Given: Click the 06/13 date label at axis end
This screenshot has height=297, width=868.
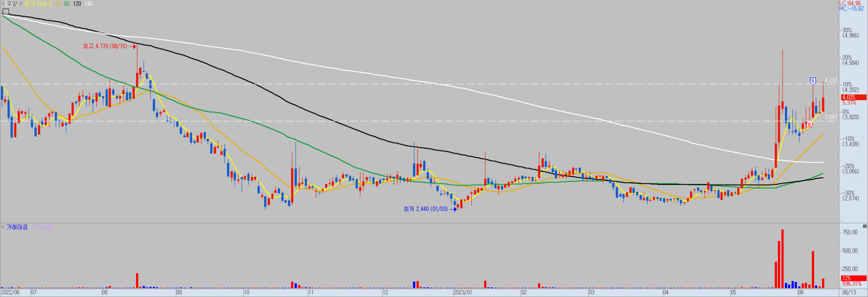Looking at the screenshot, I should click(849, 292).
